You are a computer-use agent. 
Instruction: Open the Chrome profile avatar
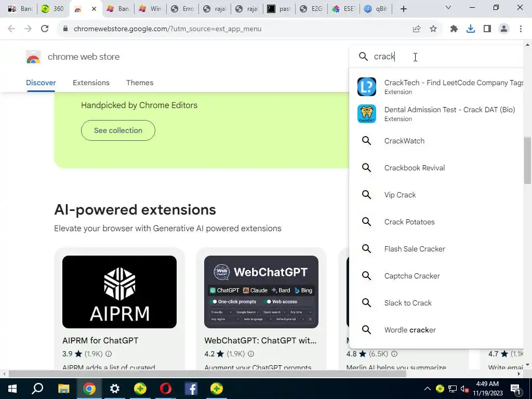pos(504,29)
